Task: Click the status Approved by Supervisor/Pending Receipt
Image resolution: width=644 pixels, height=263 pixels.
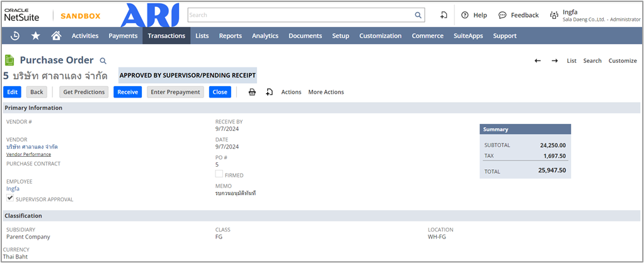Action: point(188,76)
